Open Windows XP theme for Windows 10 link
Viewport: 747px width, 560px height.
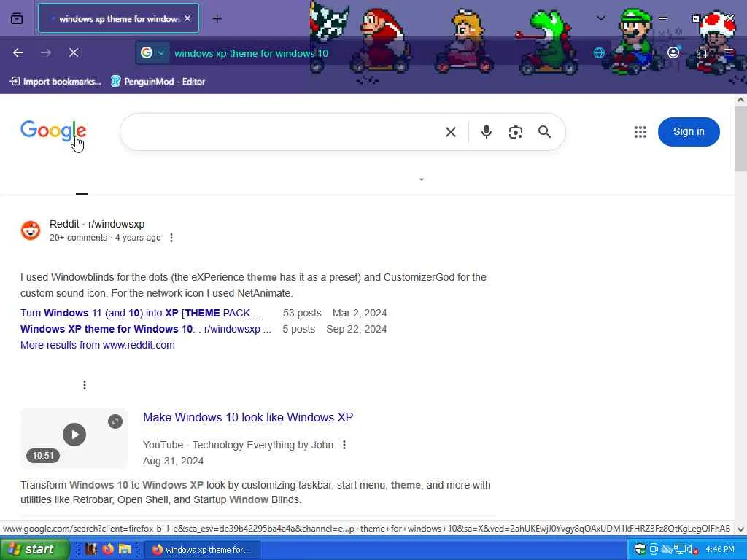click(x=146, y=329)
